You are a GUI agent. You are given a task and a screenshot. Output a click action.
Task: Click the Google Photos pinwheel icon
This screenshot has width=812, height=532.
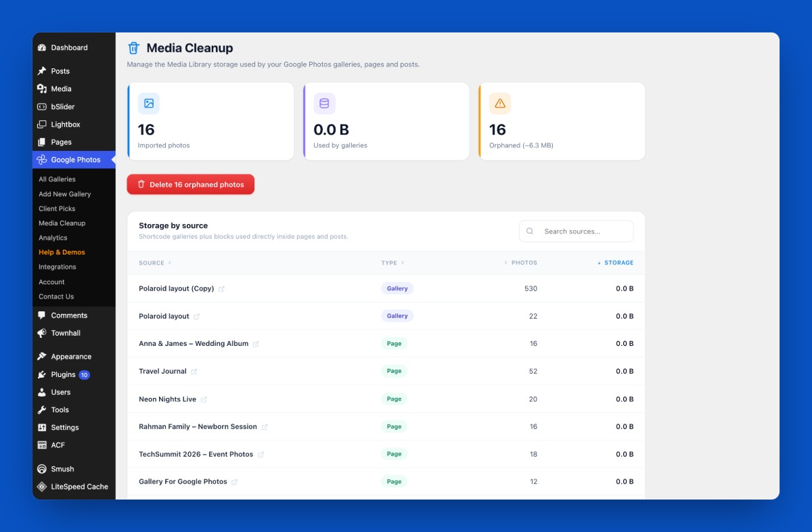tap(42, 160)
